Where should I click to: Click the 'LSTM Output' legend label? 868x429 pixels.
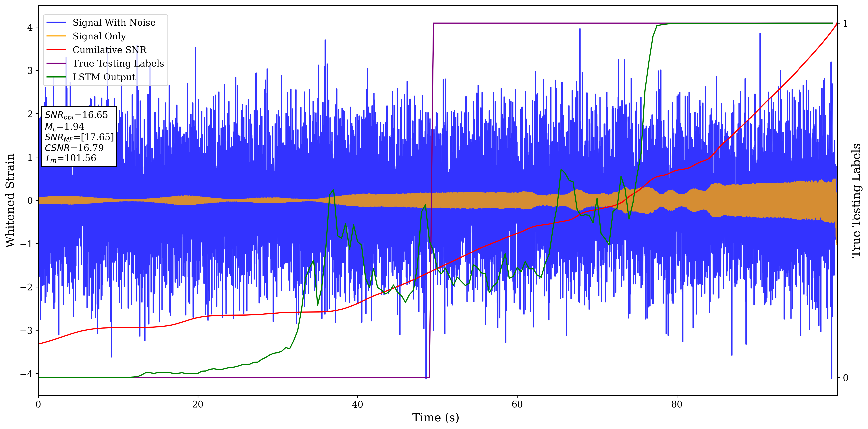pyautogui.click(x=104, y=77)
